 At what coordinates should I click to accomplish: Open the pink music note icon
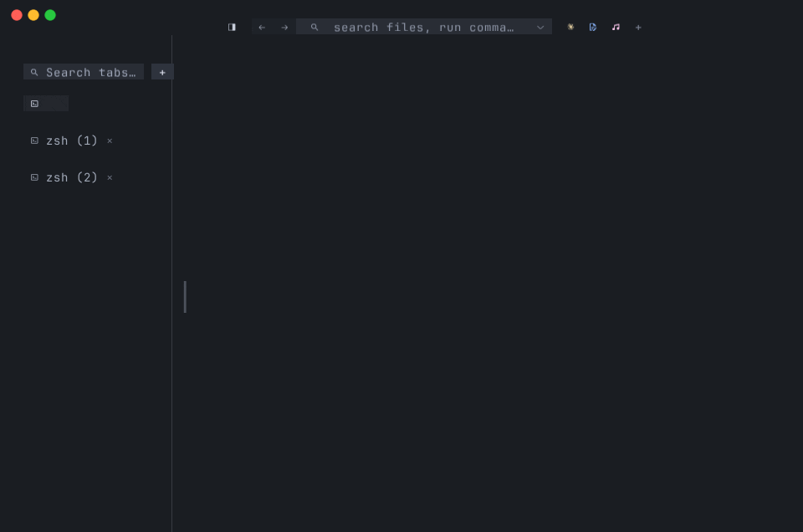(616, 27)
